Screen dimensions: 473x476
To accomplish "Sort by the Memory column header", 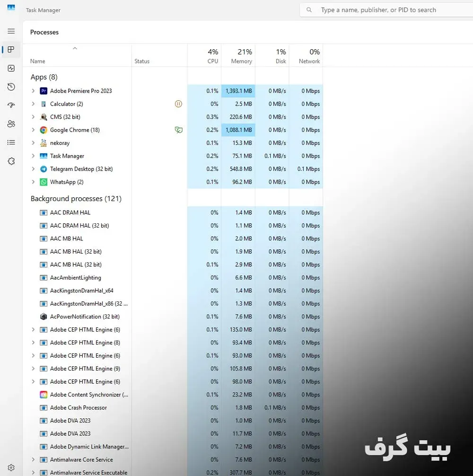I will pos(238,55).
